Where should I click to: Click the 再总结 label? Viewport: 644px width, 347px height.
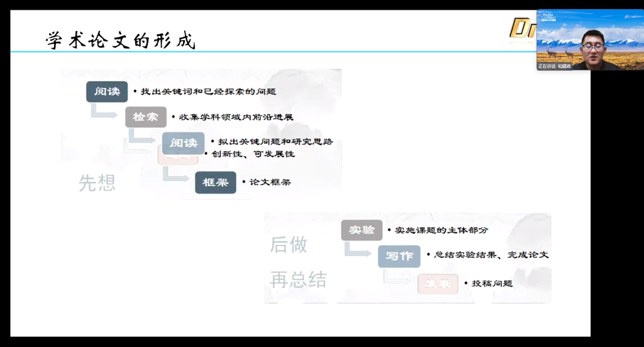click(x=298, y=280)
